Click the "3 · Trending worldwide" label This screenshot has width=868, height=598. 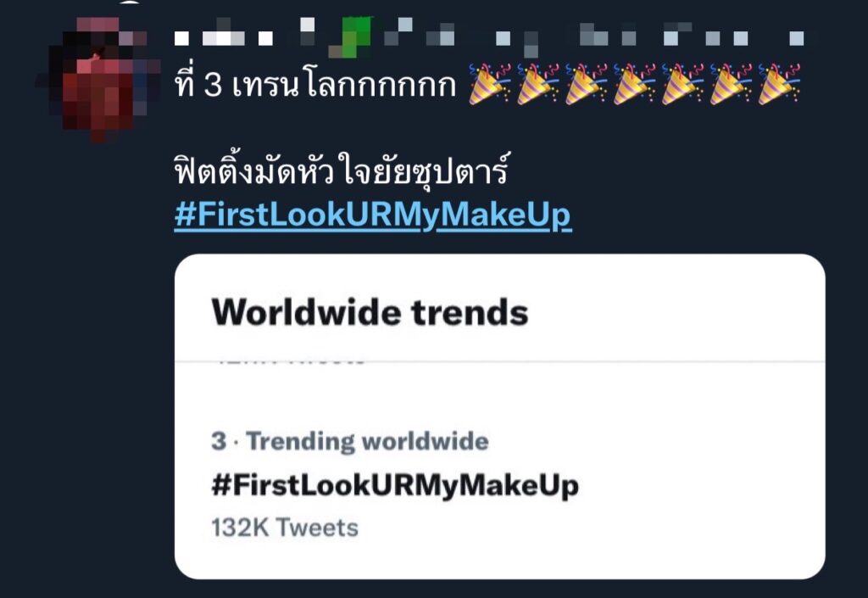[x=349, y=441]
